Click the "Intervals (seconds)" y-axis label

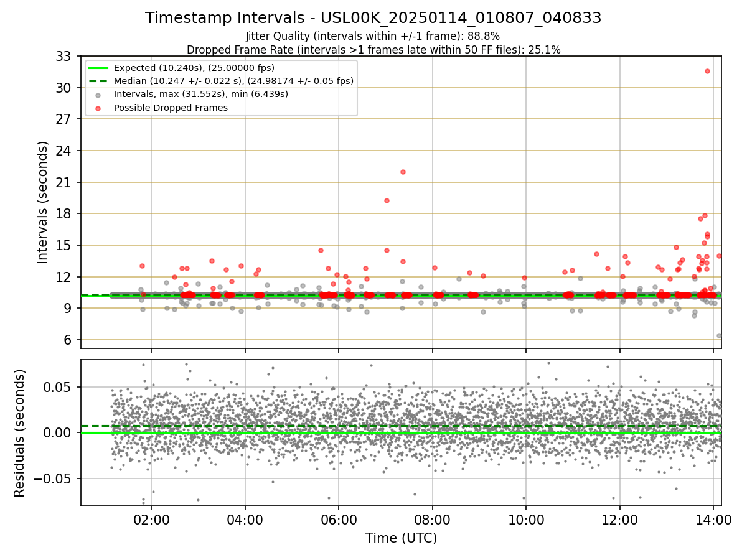42,202
